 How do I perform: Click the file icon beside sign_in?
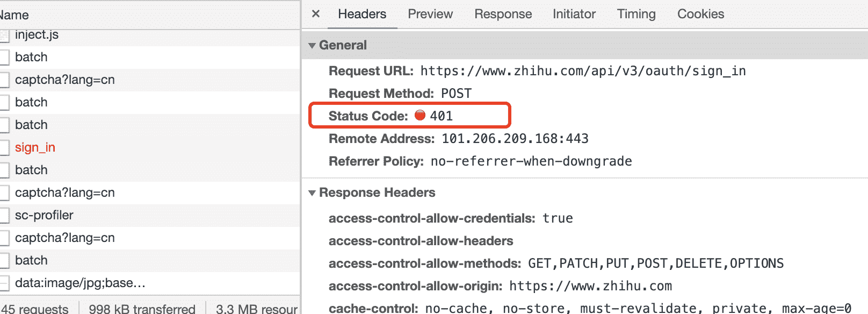pyautogui.click(x=4, y=147)
